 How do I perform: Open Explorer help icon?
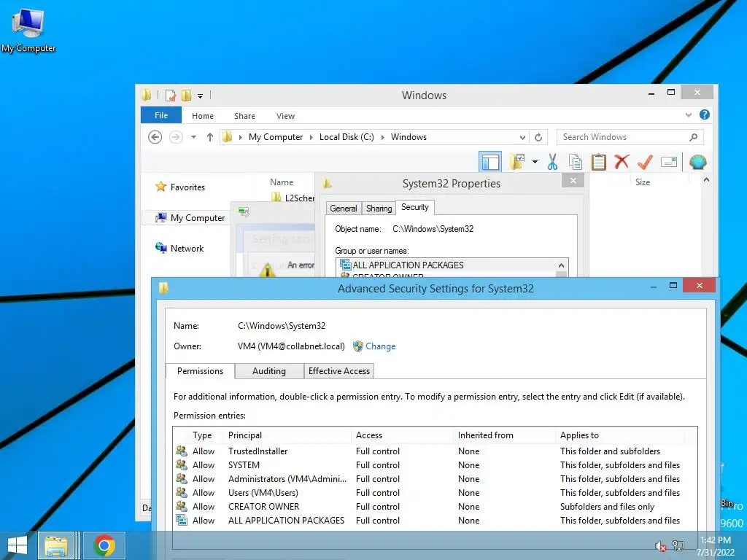[x=705, y=114]
